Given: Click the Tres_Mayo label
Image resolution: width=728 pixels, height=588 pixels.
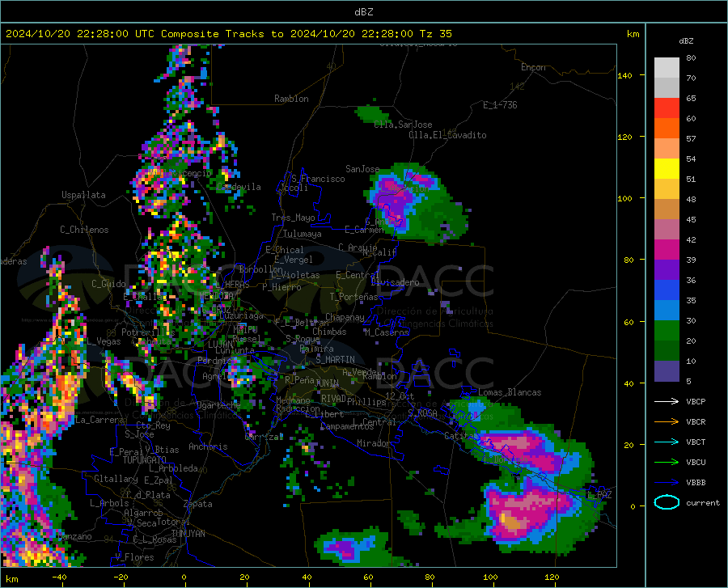Looking at the screenshot, I should click(x=293, y=218).
